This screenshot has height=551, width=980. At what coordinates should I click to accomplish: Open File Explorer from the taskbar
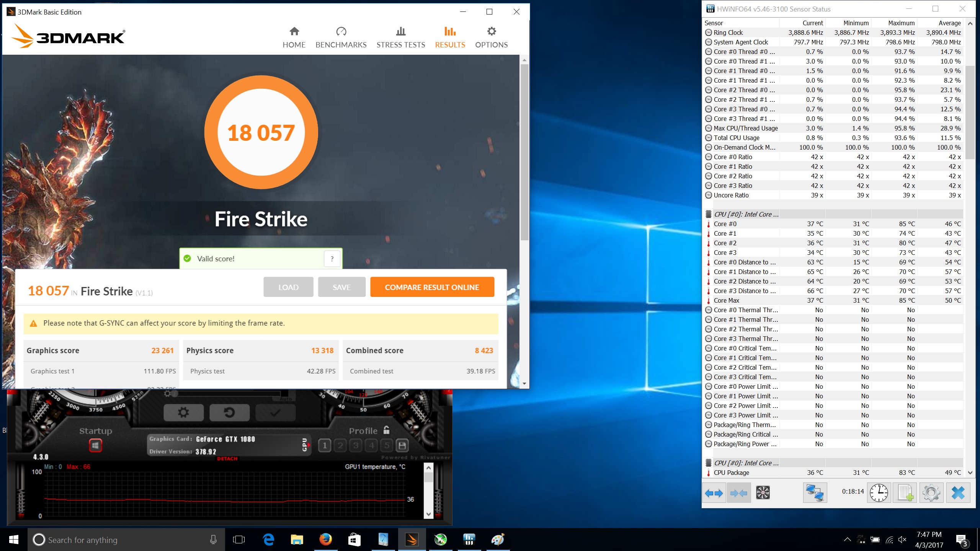coord(297,540)
